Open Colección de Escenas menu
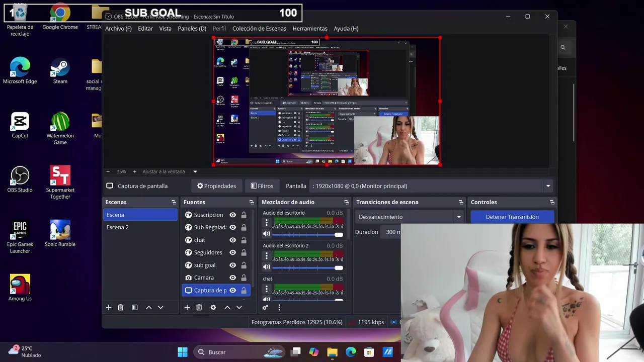This screenshot has height=362, width=644. (259, 29)
